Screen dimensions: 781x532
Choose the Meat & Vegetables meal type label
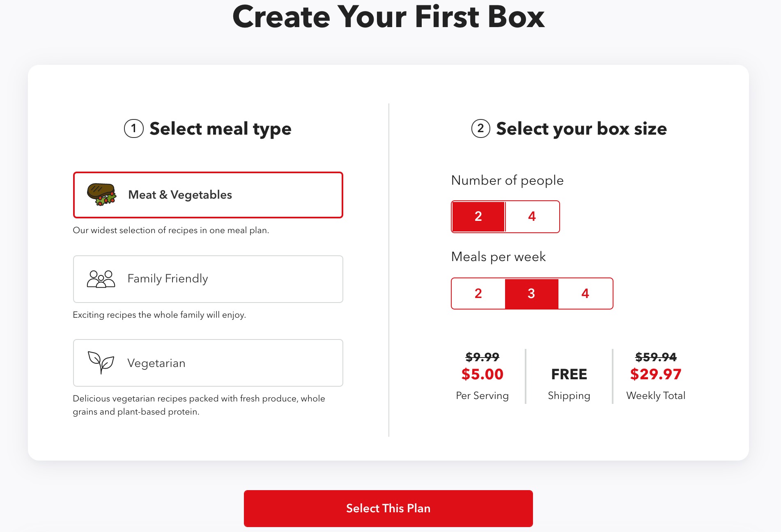pyautogui.click(x=180, y=195)
